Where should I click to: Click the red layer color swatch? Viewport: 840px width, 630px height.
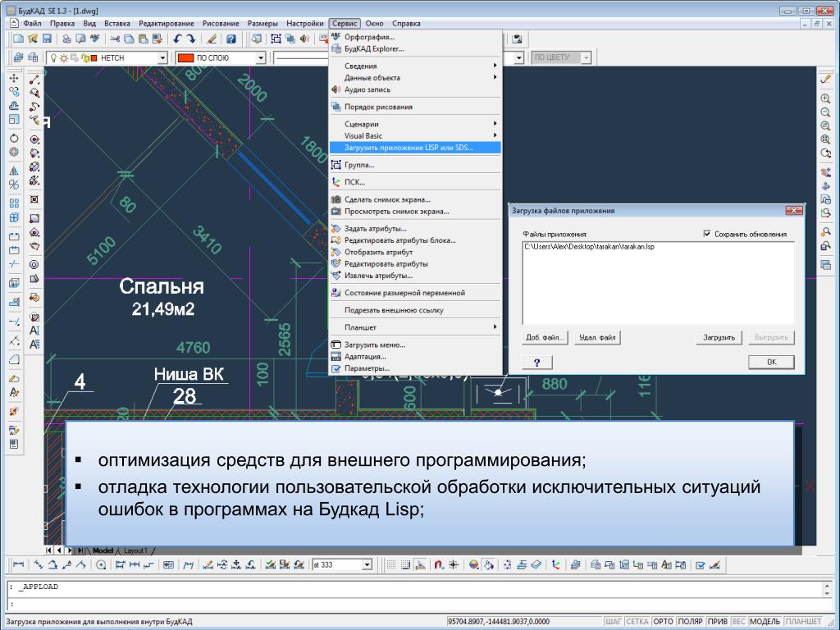pos(94,57)
